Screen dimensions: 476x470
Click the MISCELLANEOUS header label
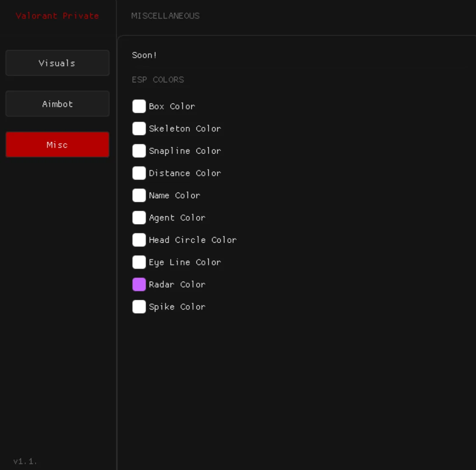coord(165,16)
